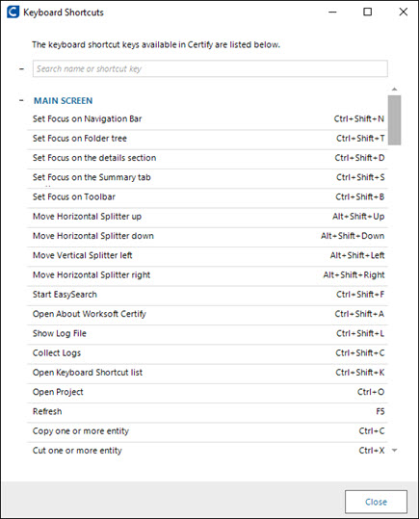Select row Open Project
420x519 pixels.
(x=207, y=393)
